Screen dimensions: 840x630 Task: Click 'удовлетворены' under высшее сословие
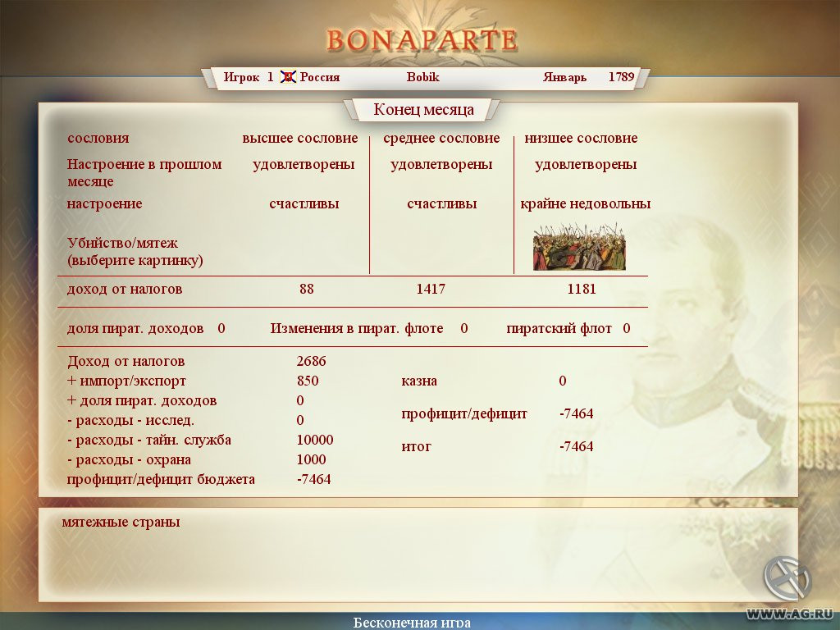pos(304,164)
